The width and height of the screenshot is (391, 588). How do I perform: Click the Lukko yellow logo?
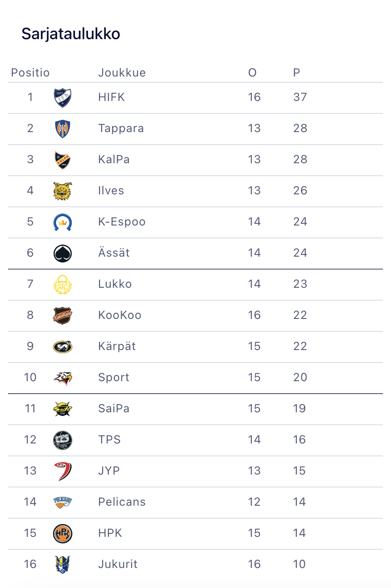62,285
